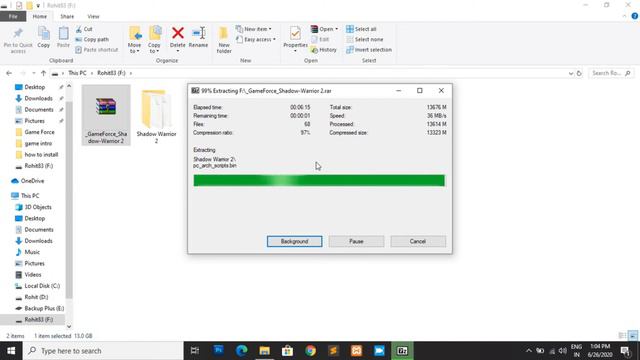Select Rohit (D:) in the navigation pane
Screen dimensions: 640x360
click(x=36, y=297)
